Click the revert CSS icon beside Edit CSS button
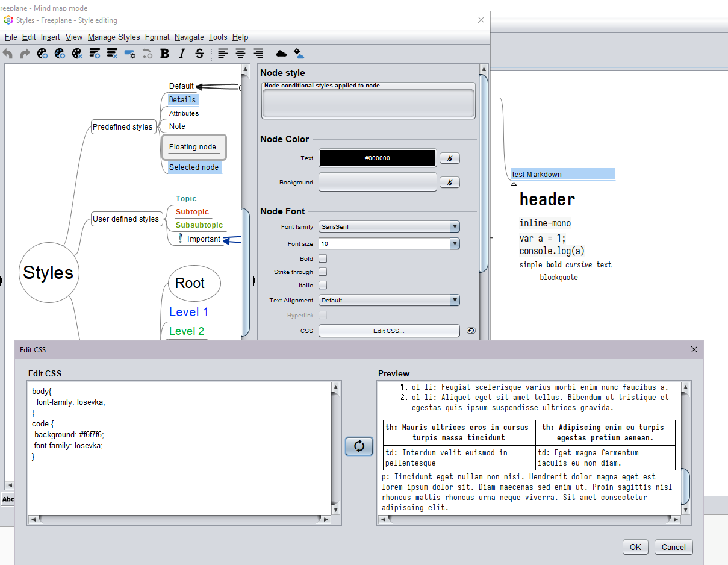728x565 pixels. point(470,330)
